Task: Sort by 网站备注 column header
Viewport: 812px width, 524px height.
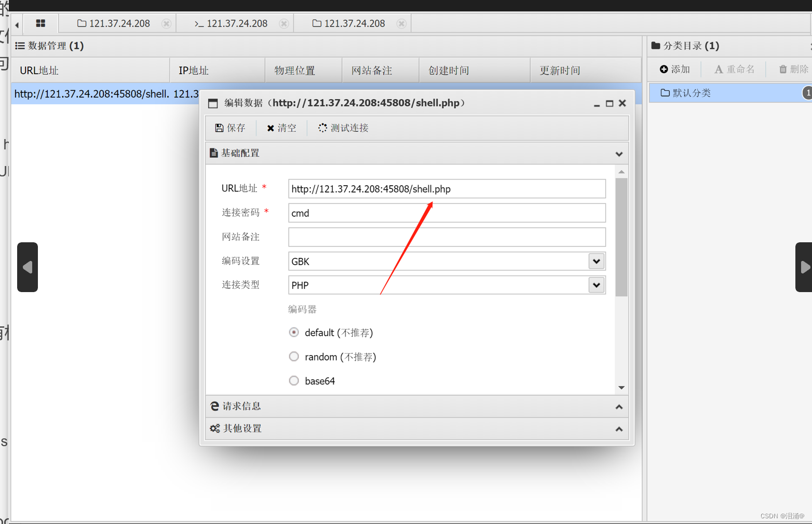Action: [381, 71]
